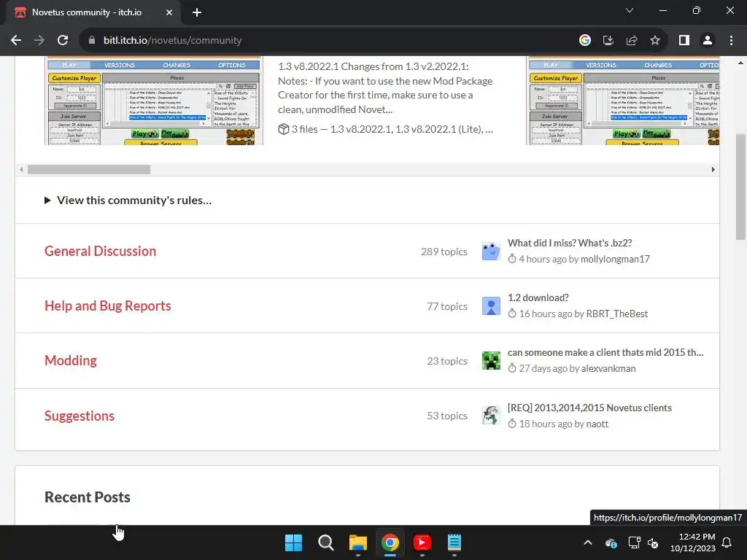Click alexvankman's creeper avatar
This screenshot has width=747, height=560.
(491, 360)
